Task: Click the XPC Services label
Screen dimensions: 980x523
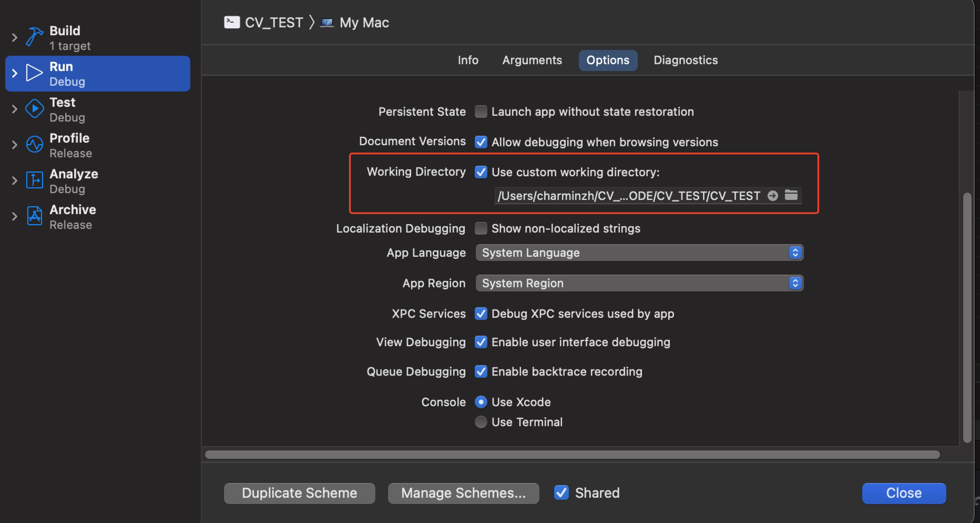Action: click(x=429, y=314)
